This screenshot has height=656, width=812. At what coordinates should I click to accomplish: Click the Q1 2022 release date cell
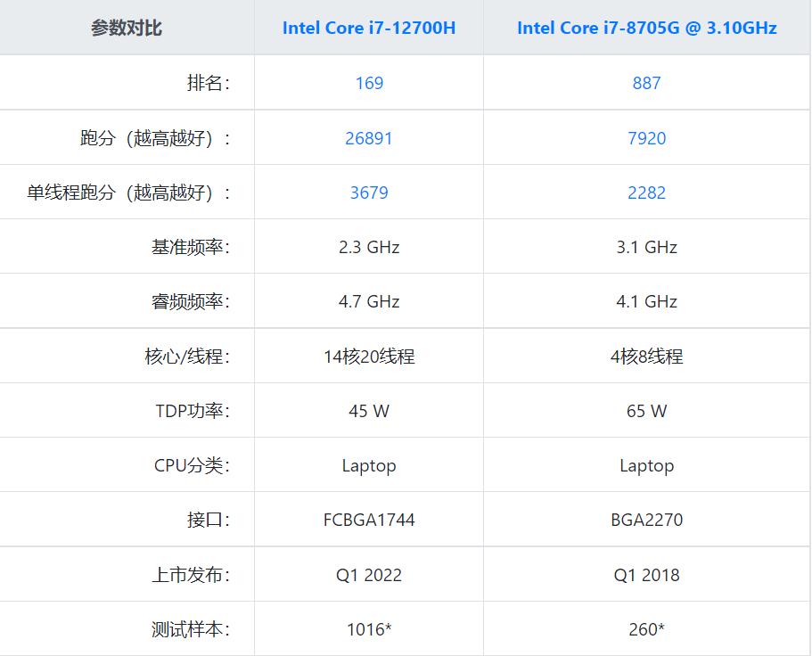[370, 574]
